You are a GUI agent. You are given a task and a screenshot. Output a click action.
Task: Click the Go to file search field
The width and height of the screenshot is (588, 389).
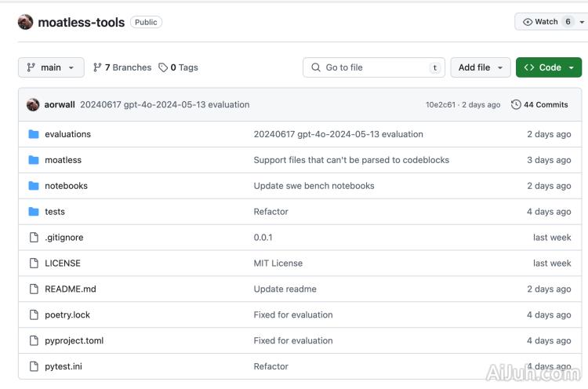(374, 67)
